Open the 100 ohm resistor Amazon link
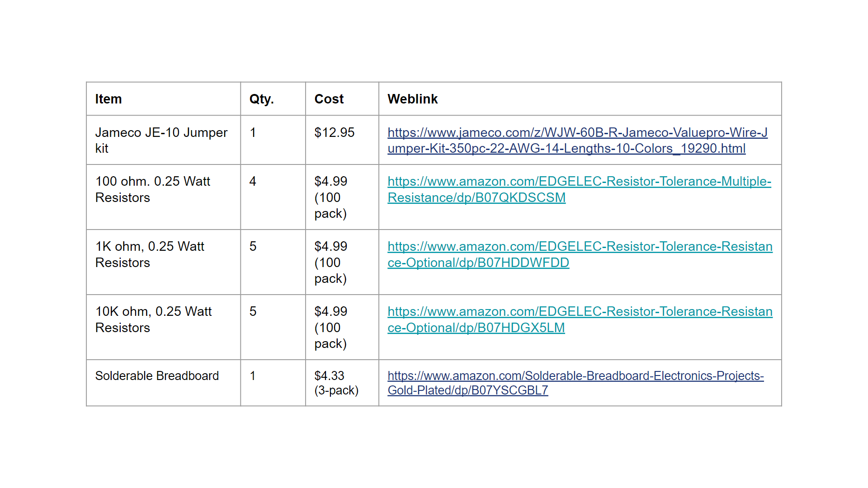868x488 pixels. pos(579,182)
